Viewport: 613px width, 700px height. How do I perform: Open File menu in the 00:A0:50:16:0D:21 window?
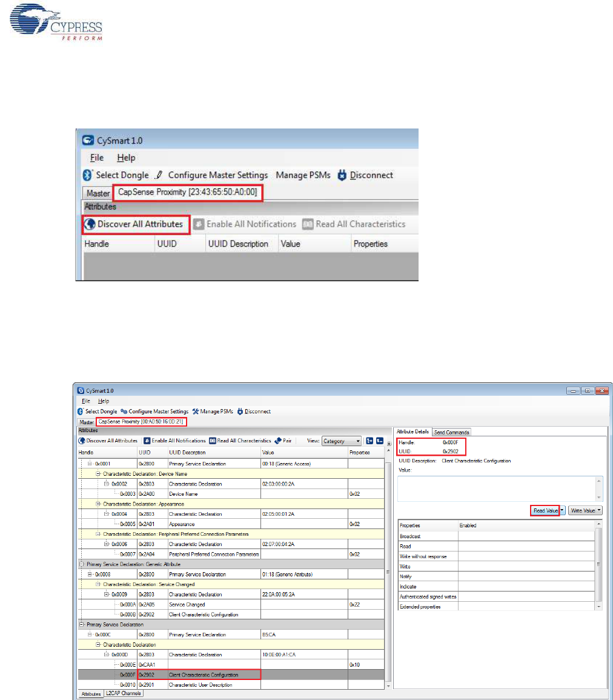tap(86, 401)
